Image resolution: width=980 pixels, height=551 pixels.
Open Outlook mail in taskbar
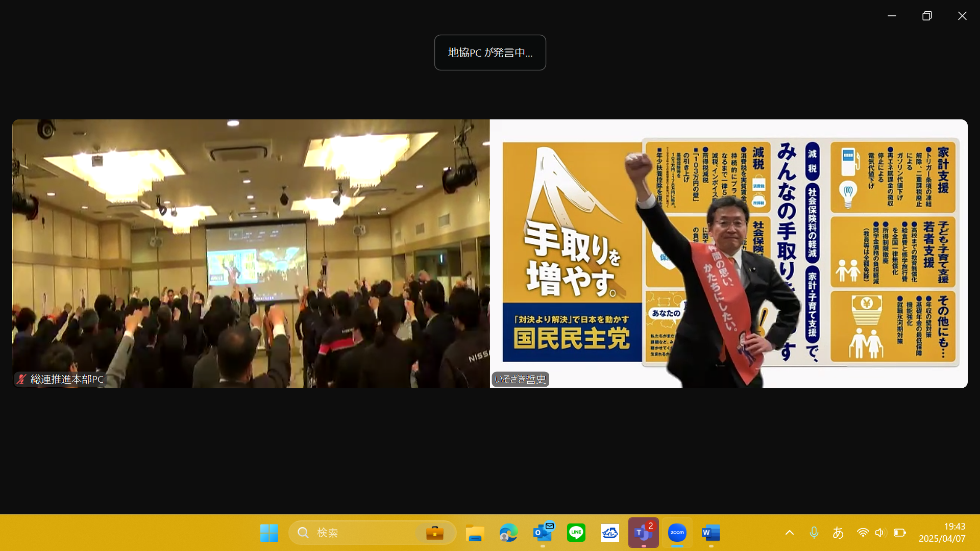tap(543, 533)
